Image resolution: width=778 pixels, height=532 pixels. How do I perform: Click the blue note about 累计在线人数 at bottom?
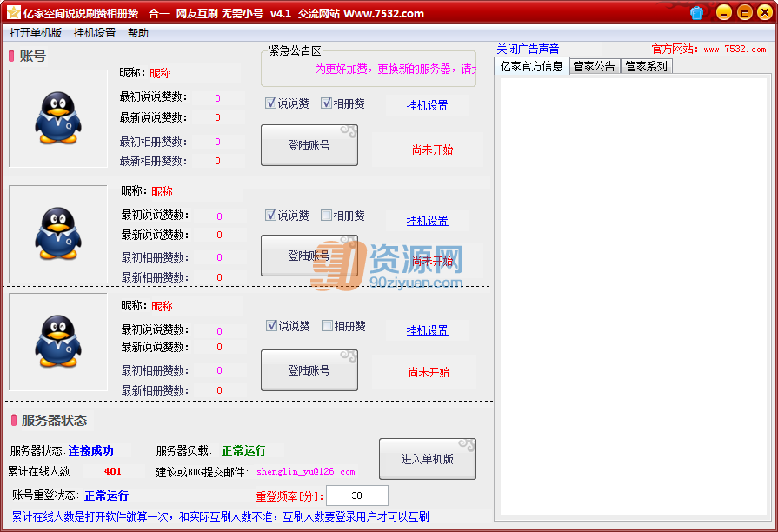(220, 516)
